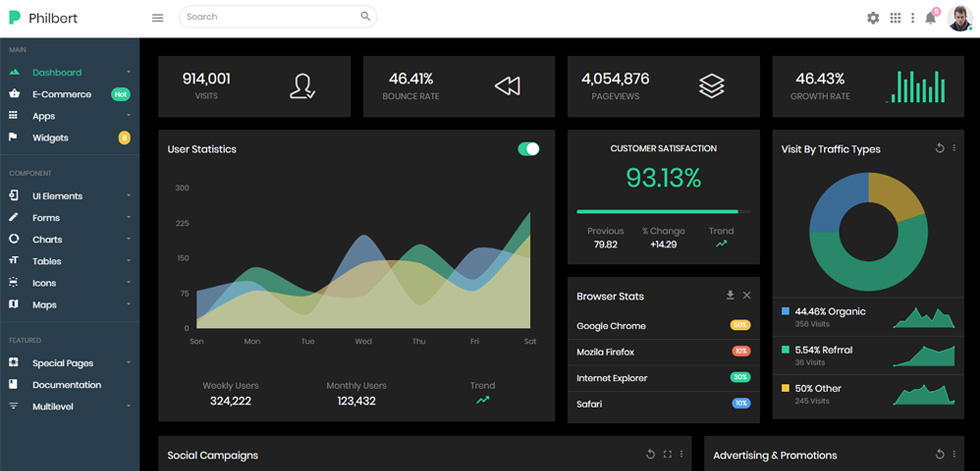Expand the Charts menu arrow
Screen dimensions: 980x471
[x=128, y=239]
